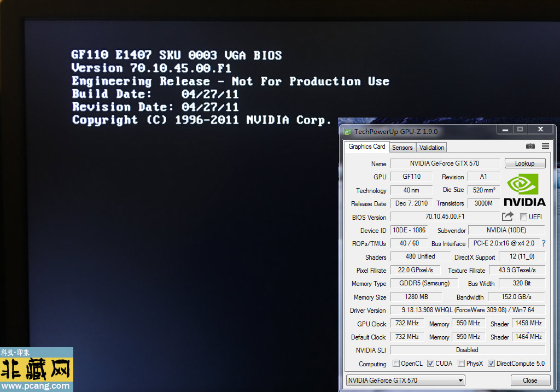Open the GPU-Z hamburger menu icon
Image resolution: width=560 pixels, height=392 pixels.
tap(545, 146)
